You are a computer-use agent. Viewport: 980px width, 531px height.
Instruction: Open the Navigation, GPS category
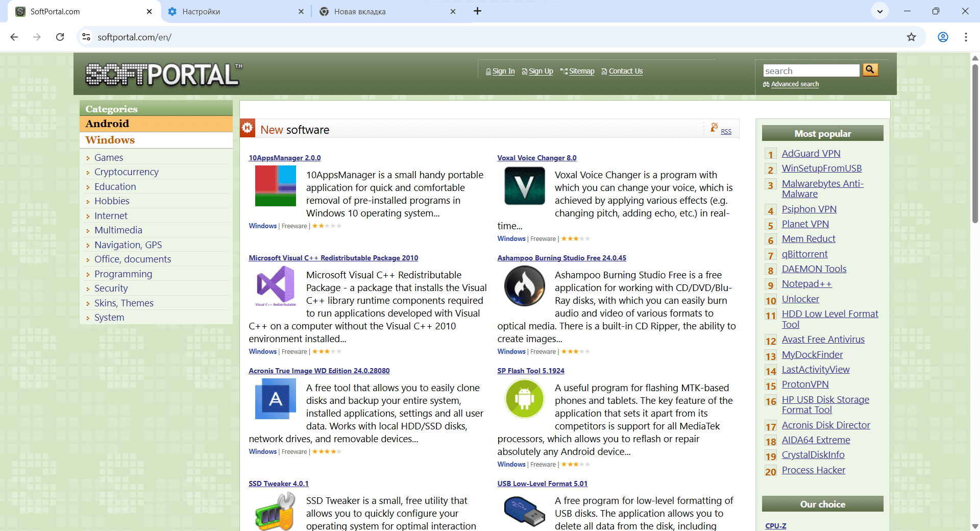128,245
